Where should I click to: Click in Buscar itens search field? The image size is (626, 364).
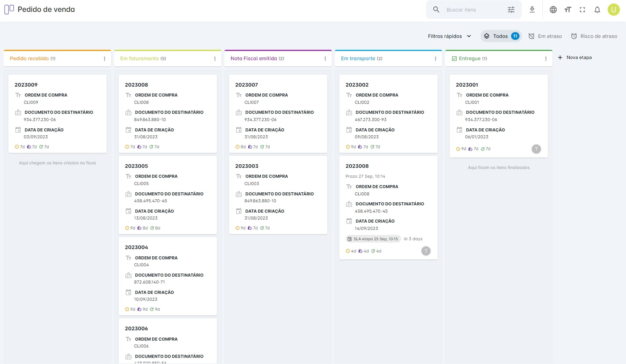474,10
